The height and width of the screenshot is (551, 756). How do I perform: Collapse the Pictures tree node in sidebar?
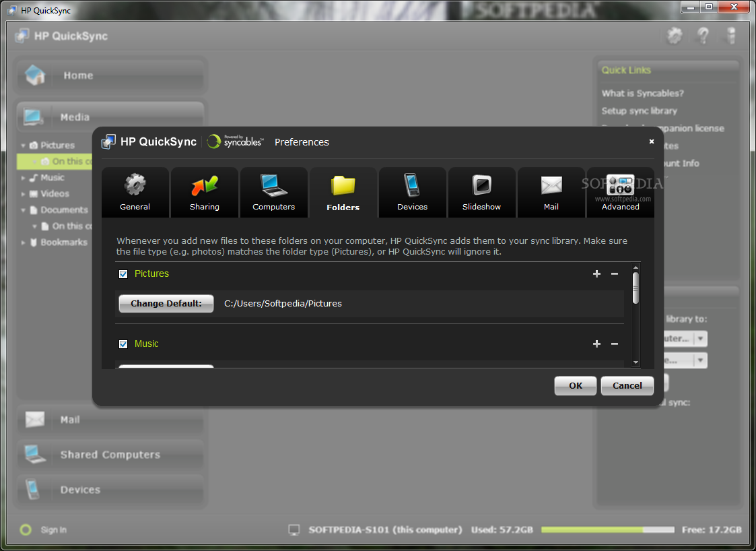pyautogui.click(x=23, y=145)
